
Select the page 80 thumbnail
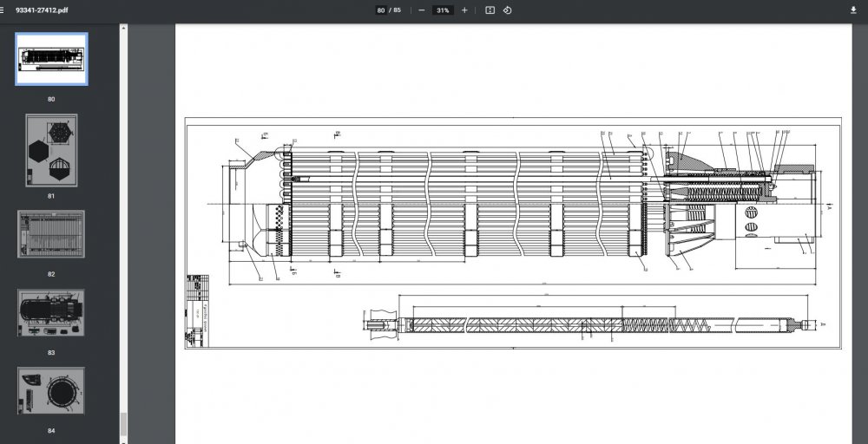pos(51,59)
